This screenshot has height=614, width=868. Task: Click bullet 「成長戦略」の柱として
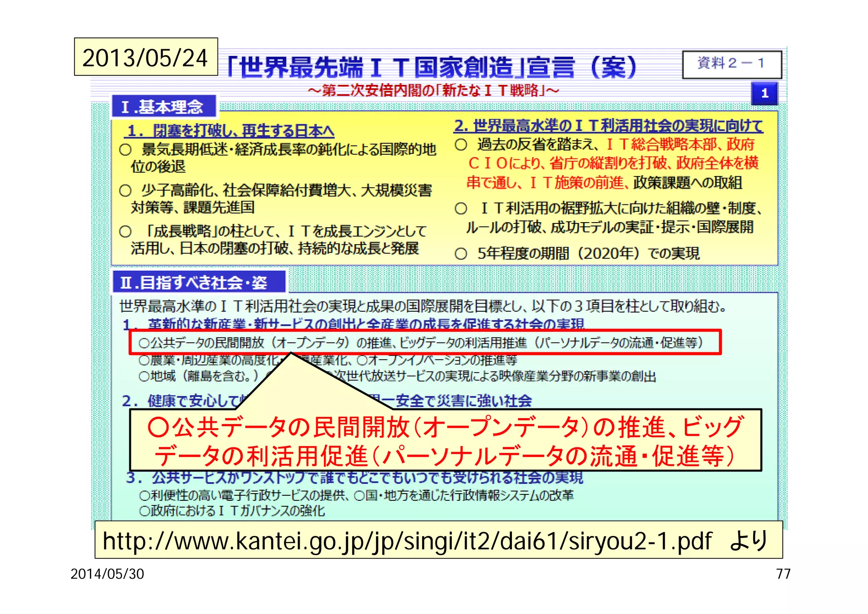click(273, 240)
